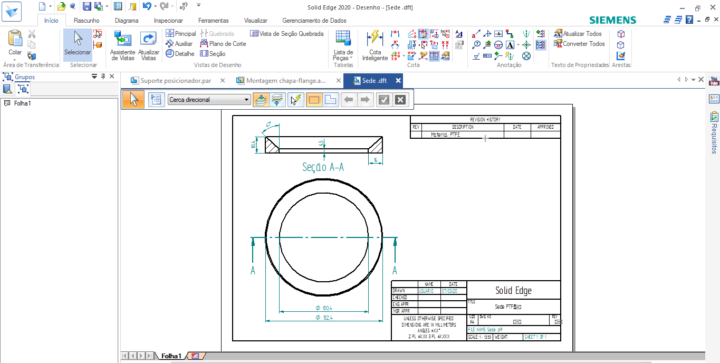Viewport: 720px width, 363px height.
Task: Insert a Detalhe view
Action: click(x=180, y=54)
